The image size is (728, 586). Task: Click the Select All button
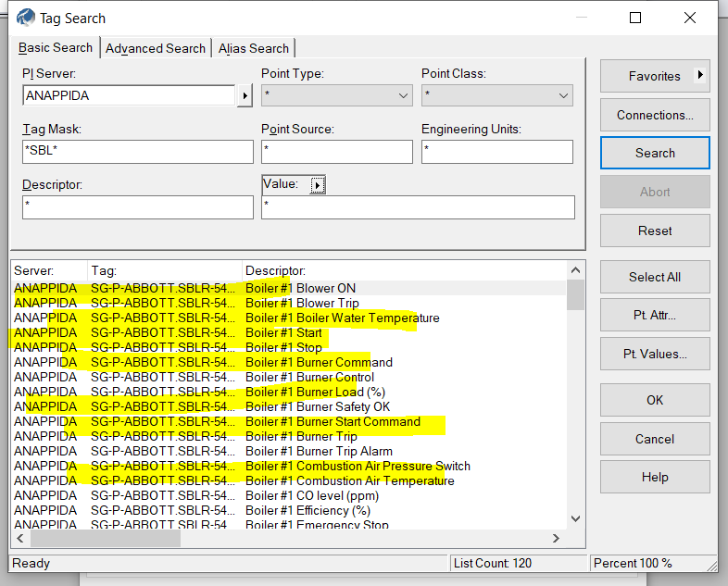click(x=655, y=277)
